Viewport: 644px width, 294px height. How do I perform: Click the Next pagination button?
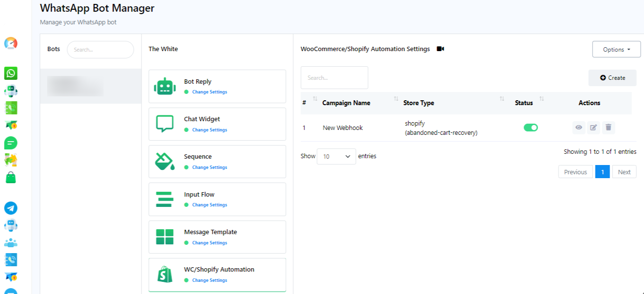[x=624, y=172]
